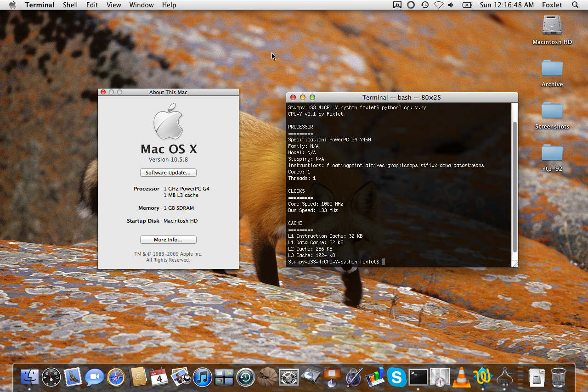588x392 pixels.
Task: Open the Trash in the dock
Action: [x=559, y=377]
